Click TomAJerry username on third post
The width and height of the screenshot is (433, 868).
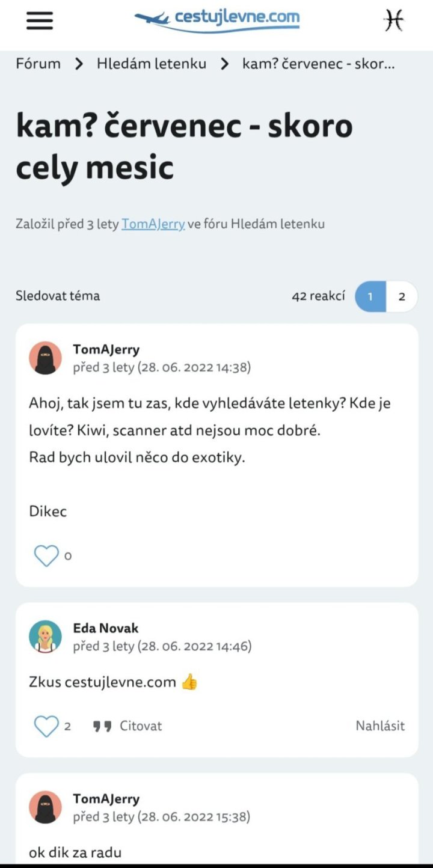coord(106,799)
